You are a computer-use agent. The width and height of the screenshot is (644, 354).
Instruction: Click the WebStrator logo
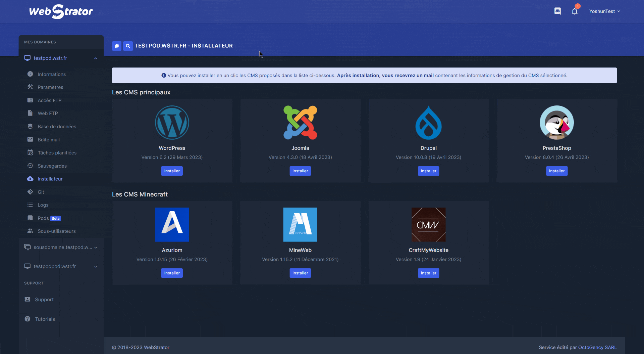coord(61,11)
